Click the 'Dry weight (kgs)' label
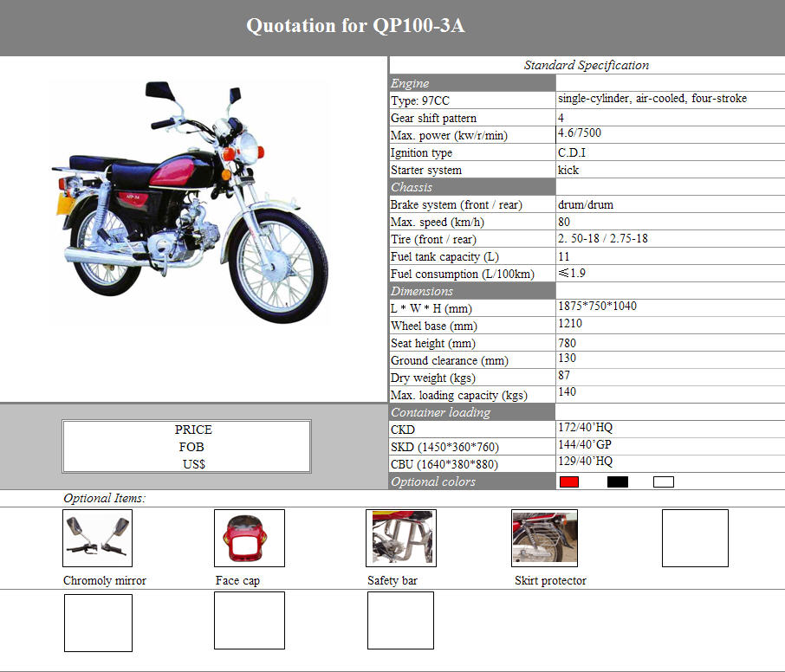This screenshot has height=672, width=785. [433, 378]
